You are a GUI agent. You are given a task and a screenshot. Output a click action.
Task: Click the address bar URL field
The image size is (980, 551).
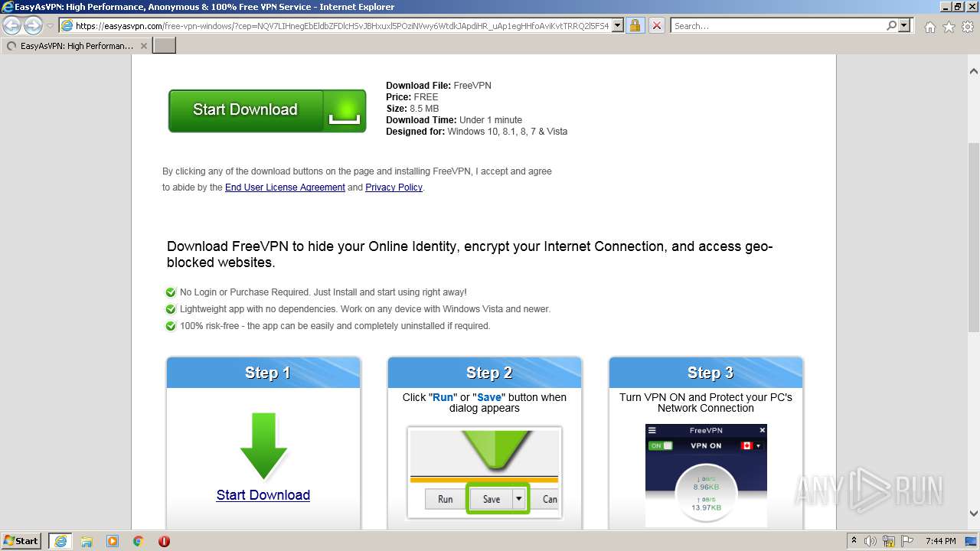[341, 25]
